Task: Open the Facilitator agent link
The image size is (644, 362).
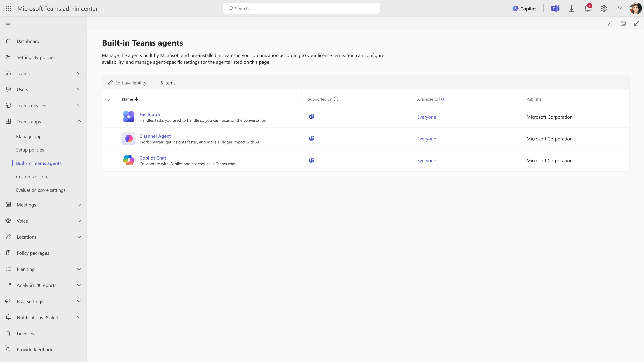Action: [x=150, y=114]
